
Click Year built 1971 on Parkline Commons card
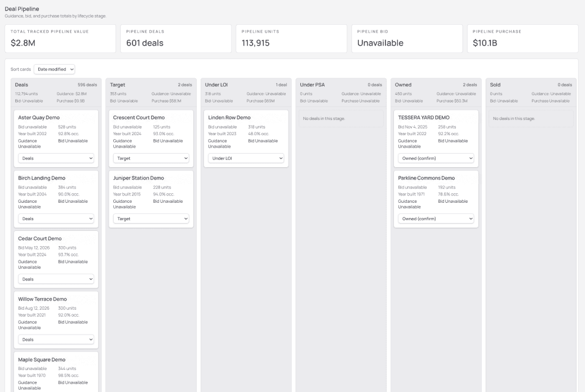click(x=411, y=194)
